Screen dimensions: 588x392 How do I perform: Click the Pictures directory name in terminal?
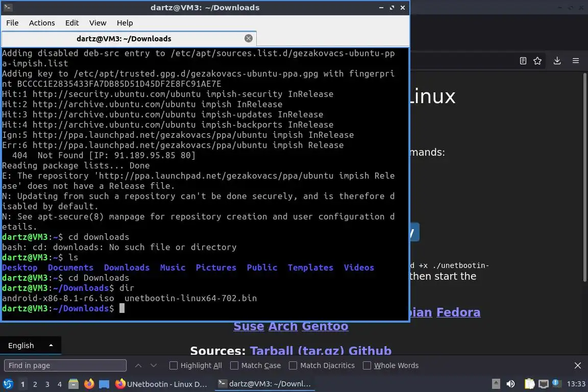point(216,267)
